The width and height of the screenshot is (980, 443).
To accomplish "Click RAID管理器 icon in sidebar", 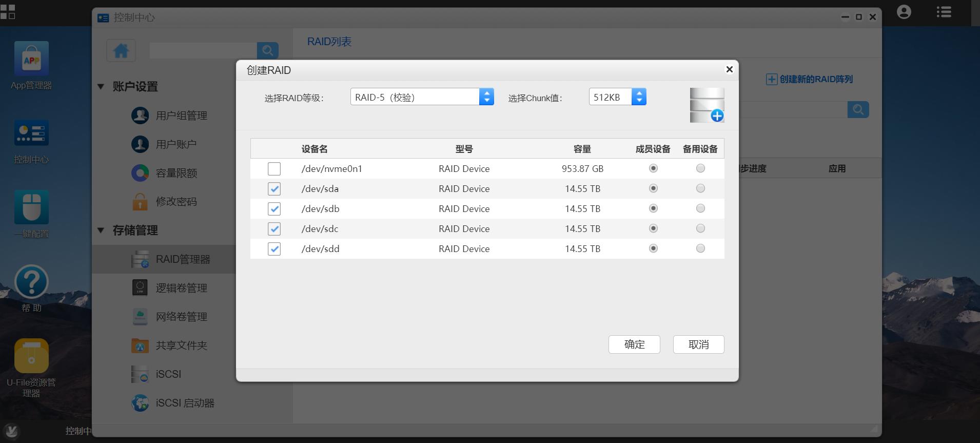I will click(140, 259).
